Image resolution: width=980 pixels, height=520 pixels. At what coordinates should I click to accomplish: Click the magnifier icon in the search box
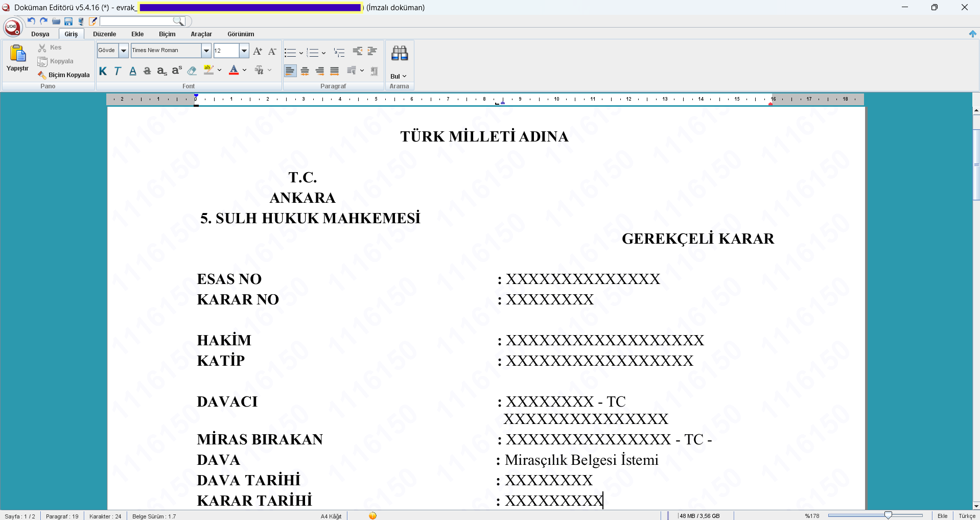pos(178,21)
